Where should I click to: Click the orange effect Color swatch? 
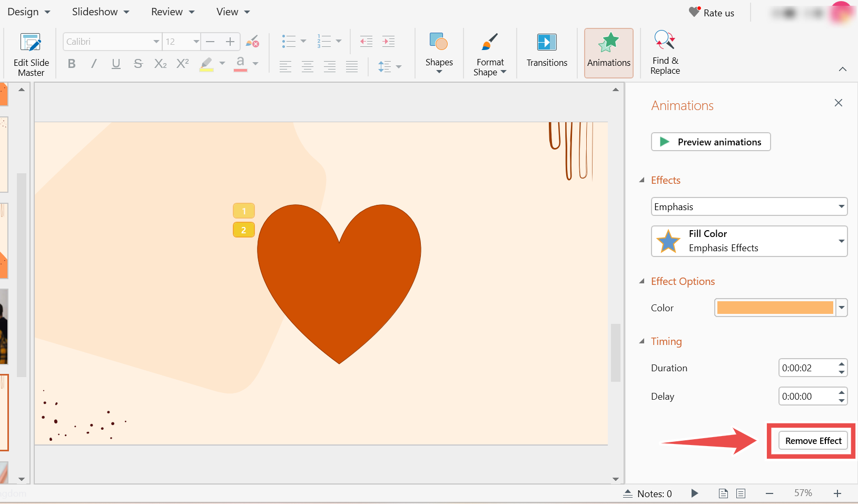click(774, 308)
